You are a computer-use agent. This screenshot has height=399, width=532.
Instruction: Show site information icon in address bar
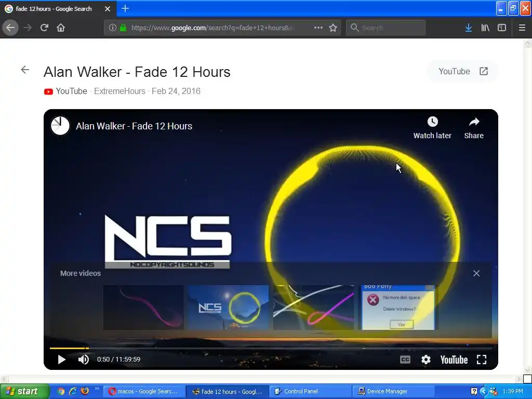[x=113, y=28]
